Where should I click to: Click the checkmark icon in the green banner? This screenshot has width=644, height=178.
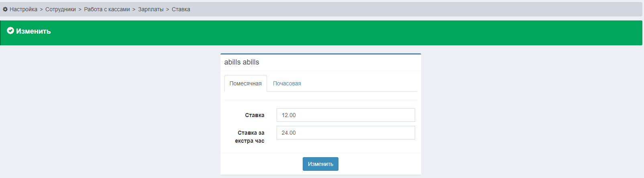click(x=10, y=31)
